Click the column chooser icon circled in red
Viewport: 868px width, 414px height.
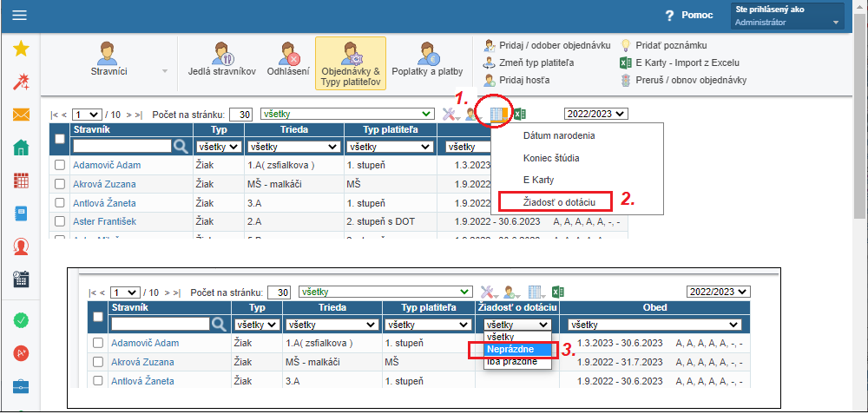click(x=498, y=115)
